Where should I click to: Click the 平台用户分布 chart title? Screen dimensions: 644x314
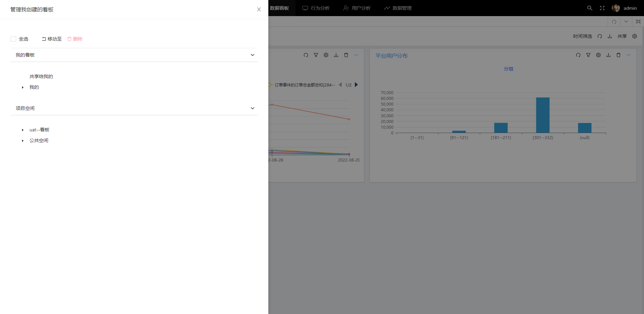[x=391, y=56]
